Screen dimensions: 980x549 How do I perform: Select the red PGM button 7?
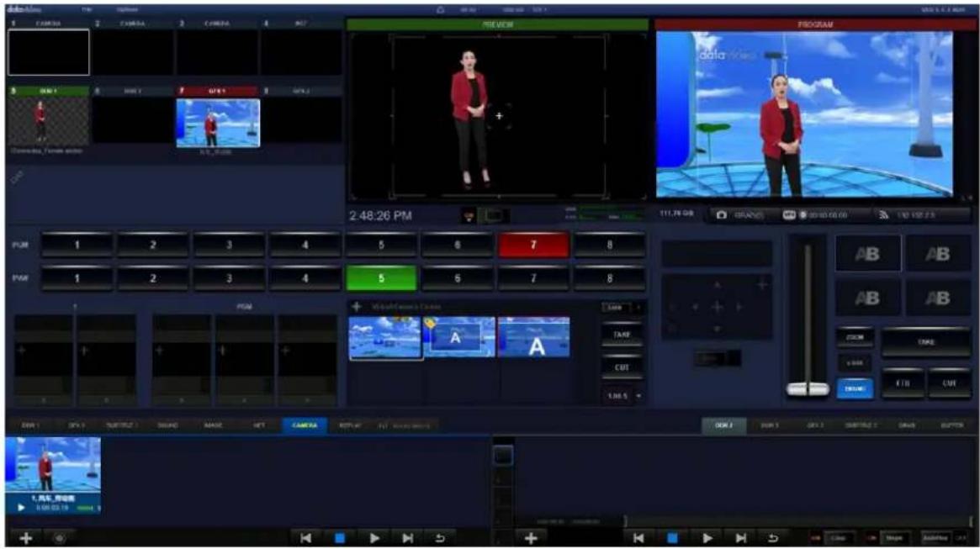point(533,245)
